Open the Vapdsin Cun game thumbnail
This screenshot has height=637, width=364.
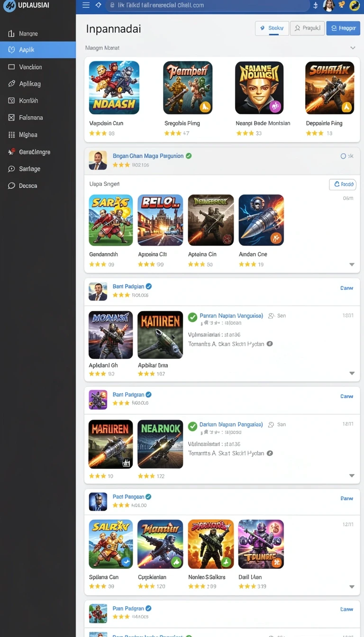pos(114,88)
